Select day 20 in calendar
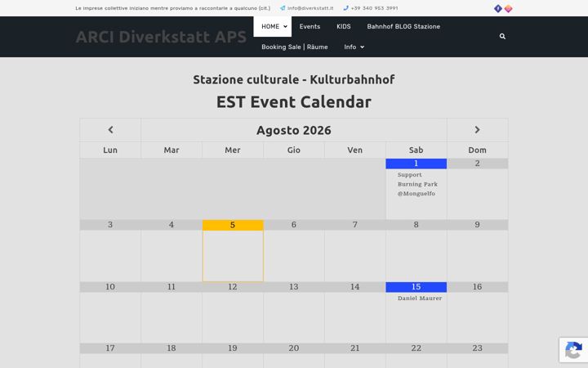This screenshot has height=368, width=588. click(294, 348)
